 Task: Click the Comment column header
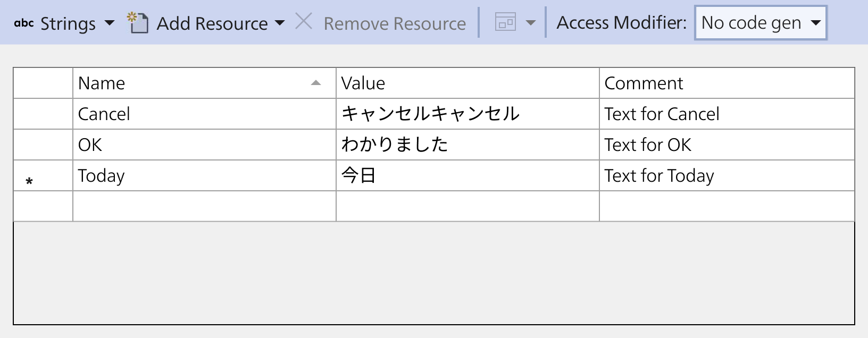click(x=727, y=83)
